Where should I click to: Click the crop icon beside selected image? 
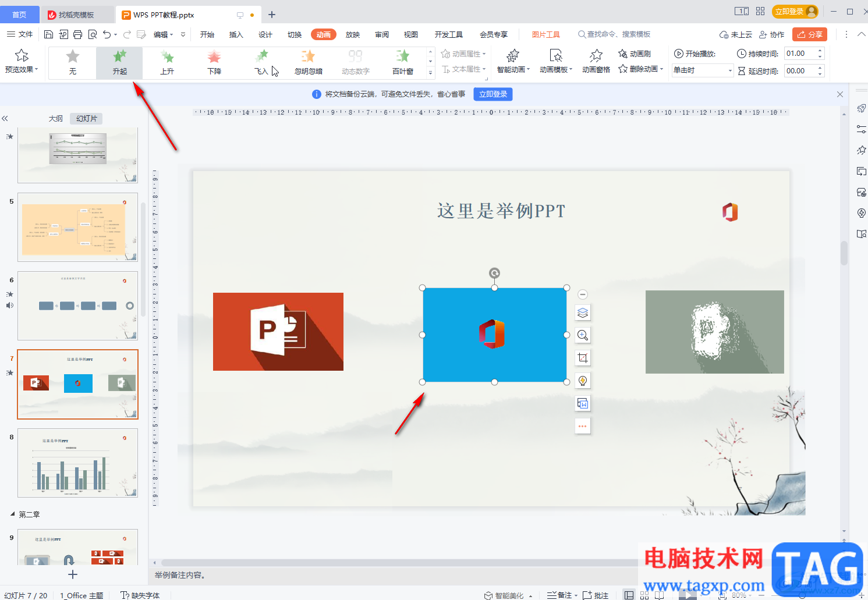[x=583, y=358]
